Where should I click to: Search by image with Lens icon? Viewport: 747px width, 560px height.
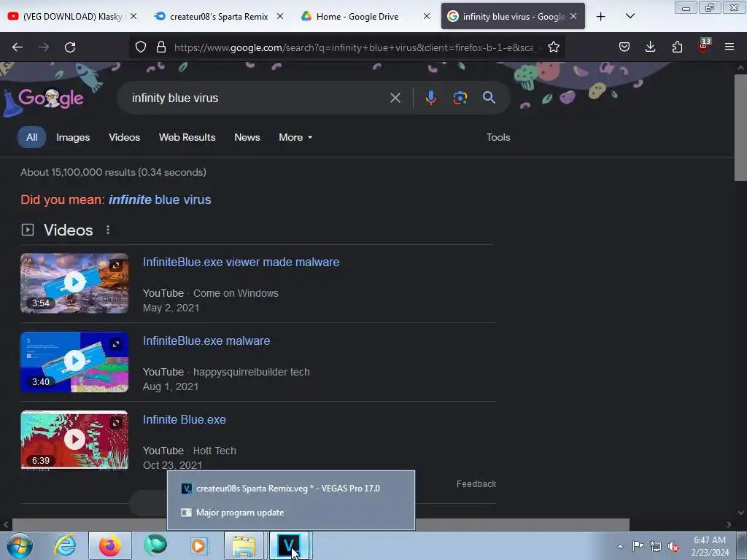click(460, 98)
